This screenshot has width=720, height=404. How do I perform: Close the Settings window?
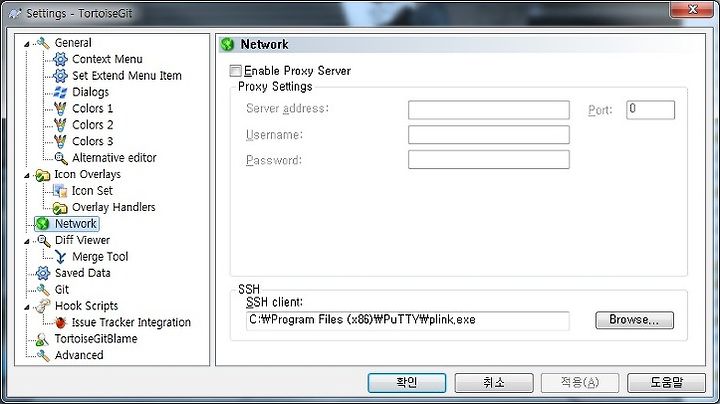coord(692,10)
